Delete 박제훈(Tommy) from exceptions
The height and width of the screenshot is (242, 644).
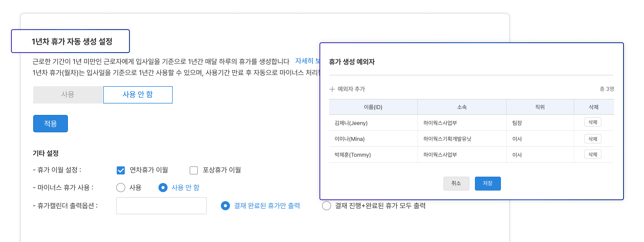(x=593, y=155)
